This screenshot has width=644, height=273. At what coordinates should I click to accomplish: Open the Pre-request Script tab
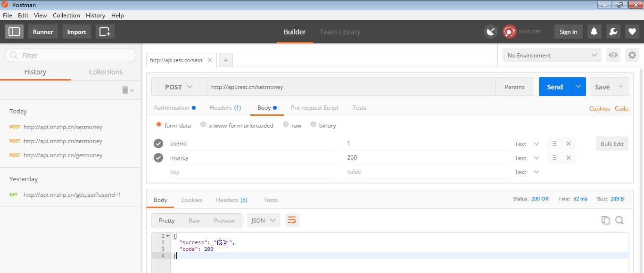pos(314,108)
